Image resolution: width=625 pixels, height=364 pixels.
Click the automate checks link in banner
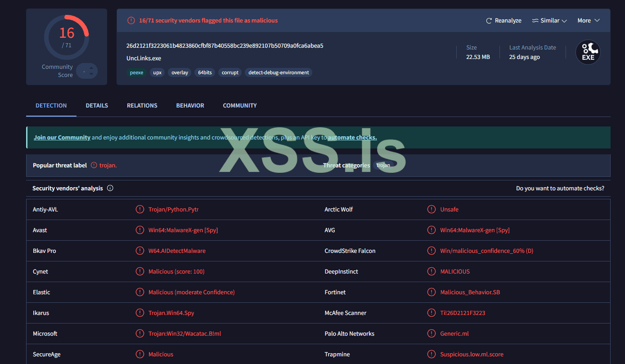(352, 137)
